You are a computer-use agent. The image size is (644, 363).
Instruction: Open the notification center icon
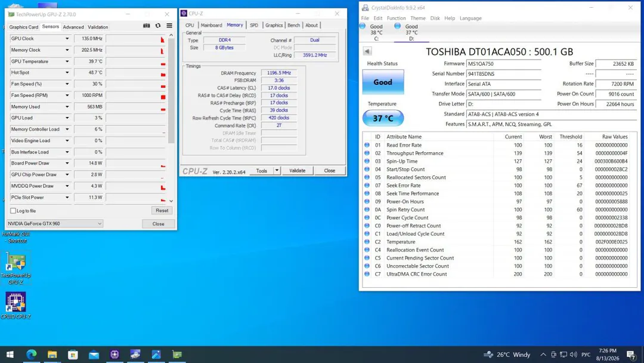(x=631, y=355)
